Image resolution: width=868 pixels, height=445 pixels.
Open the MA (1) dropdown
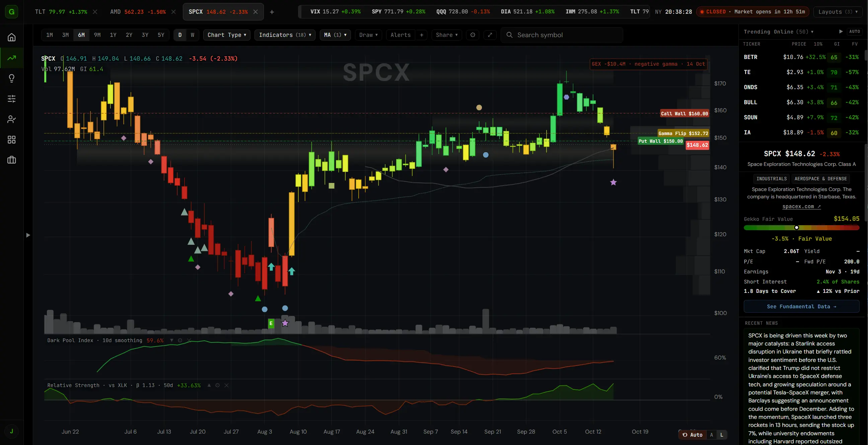[335, 35]
